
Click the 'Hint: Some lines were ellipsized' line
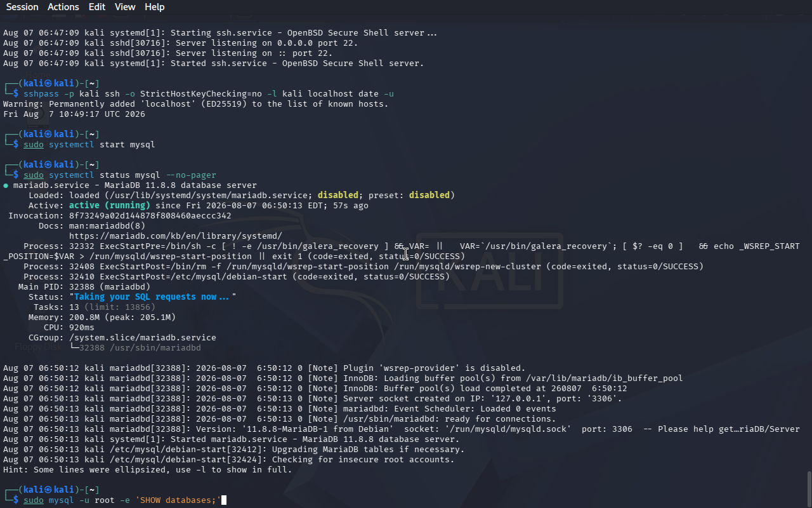coord(148,470)
